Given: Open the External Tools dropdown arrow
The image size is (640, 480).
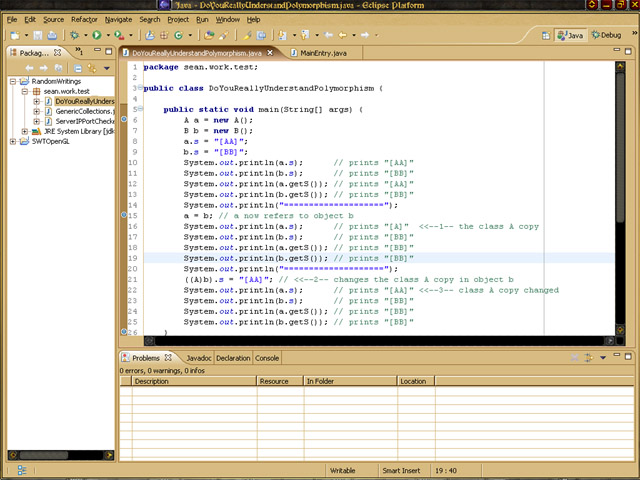Looking at the screenshot, I should (x=131, y=36).
